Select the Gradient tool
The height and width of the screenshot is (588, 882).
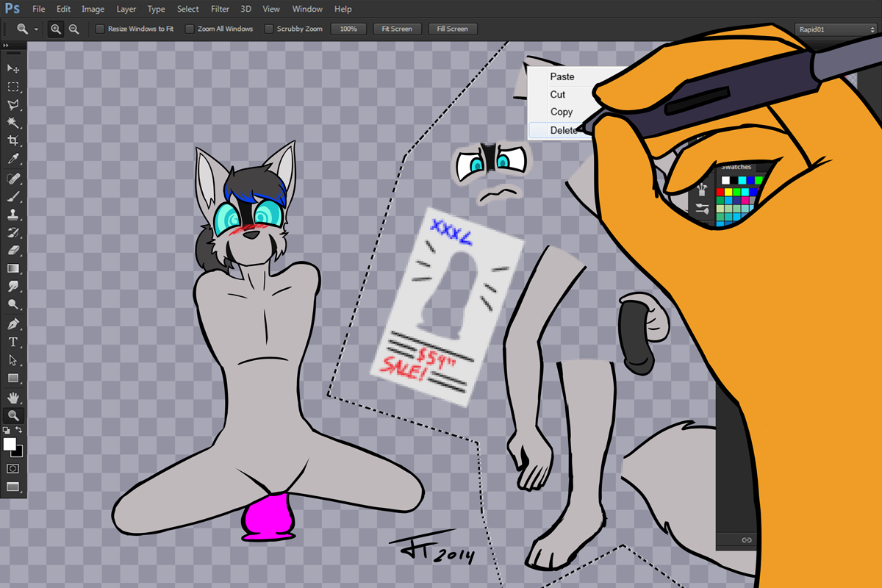click(x=13, y=268)
